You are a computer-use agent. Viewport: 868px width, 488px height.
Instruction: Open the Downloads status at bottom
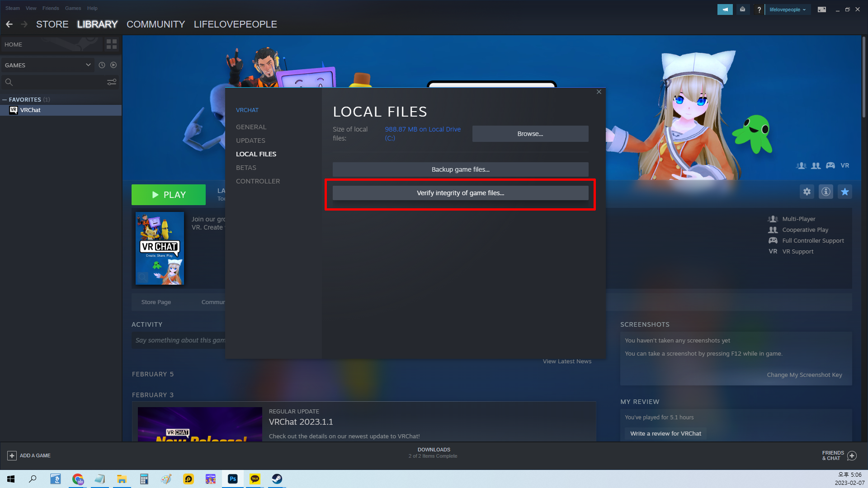tap(434, 453)
